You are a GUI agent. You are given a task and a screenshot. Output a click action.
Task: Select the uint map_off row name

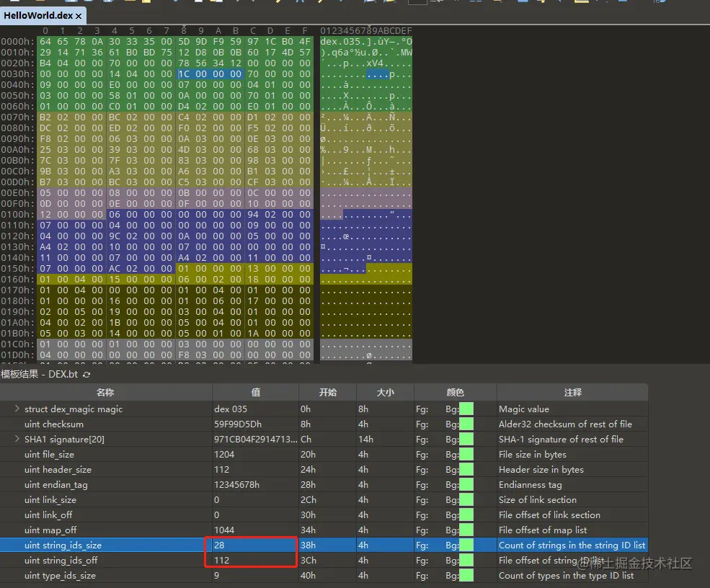tap(50, 530)
